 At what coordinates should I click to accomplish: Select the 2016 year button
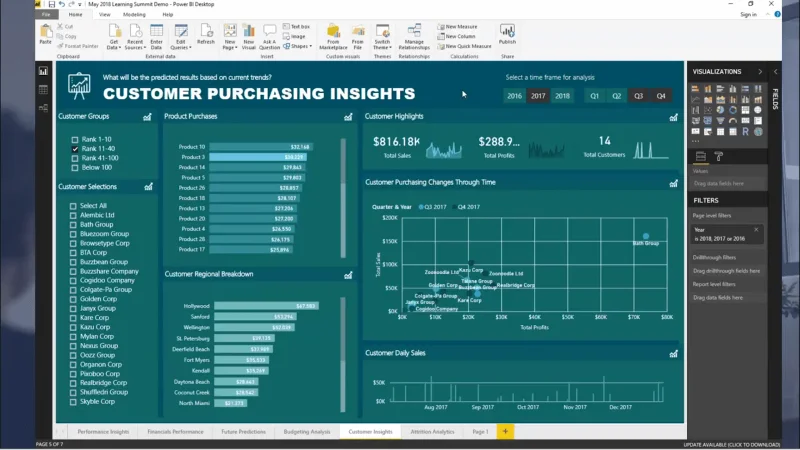coord(514,96)
